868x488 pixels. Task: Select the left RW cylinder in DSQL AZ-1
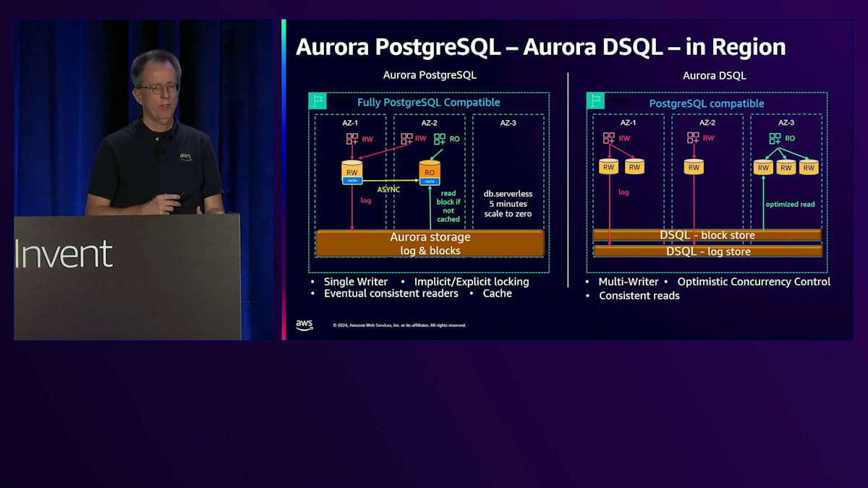point(609,167)
